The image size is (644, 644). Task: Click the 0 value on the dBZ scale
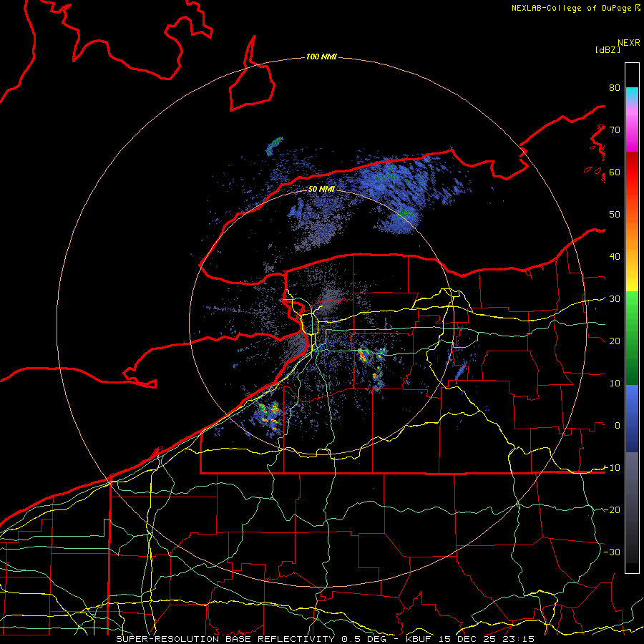[618, 426]
